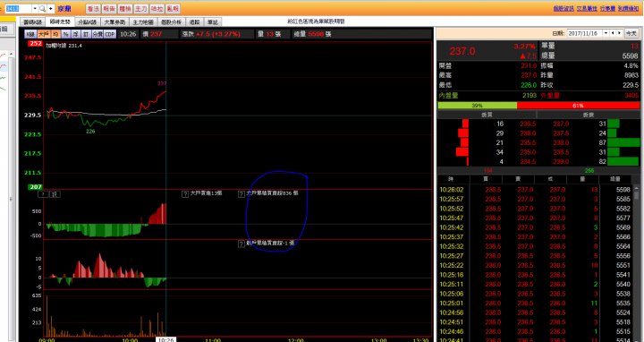Viewport: 644px width, 342px height.
Task: Click the 10:26 time marker on axis
Action: (x=165, y=339)
